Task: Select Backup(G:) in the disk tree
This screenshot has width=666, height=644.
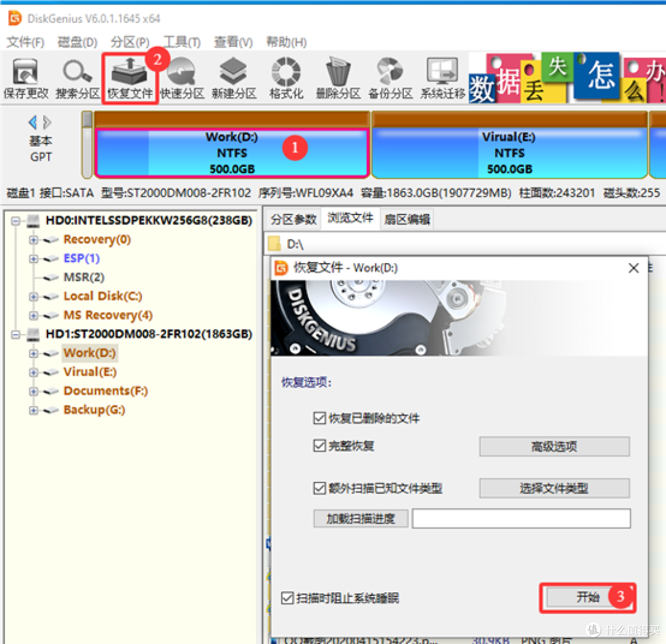Action: (94, 410)
